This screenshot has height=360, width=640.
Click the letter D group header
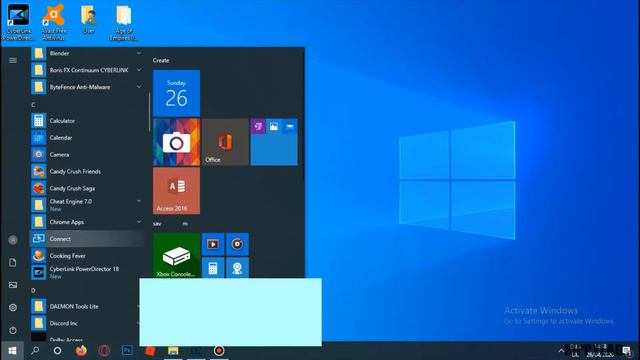pyautogui.click(x=33, y=290)
